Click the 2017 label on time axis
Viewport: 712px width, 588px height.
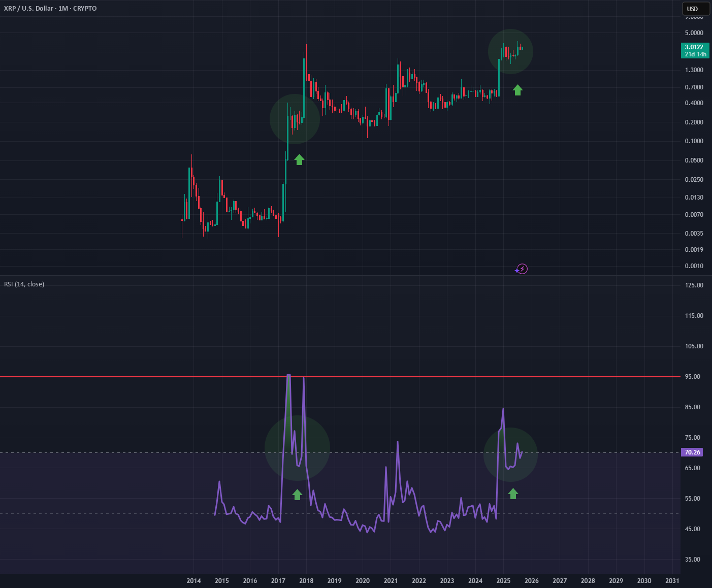[x=278, y=581]
